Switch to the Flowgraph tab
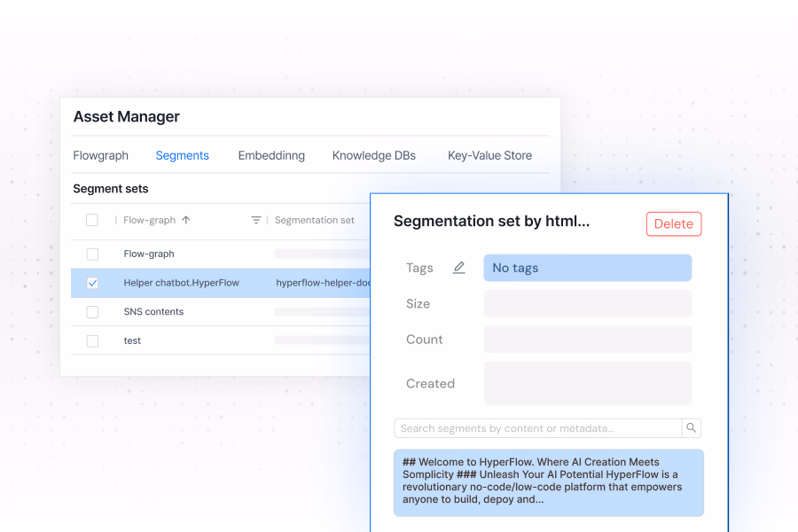The width and height of the screenshot is (798, 532). pyautogui.click(x=100, y=155)
